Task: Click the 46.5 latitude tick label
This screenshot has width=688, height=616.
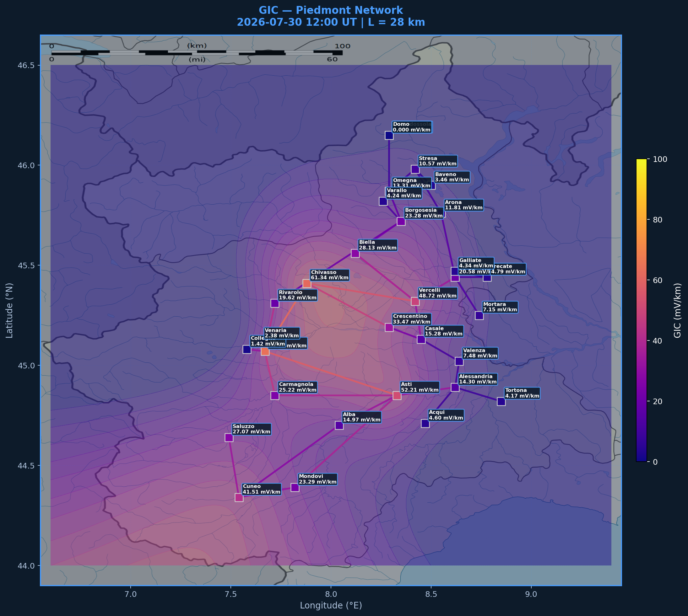Action: click(x=26, y=65)
